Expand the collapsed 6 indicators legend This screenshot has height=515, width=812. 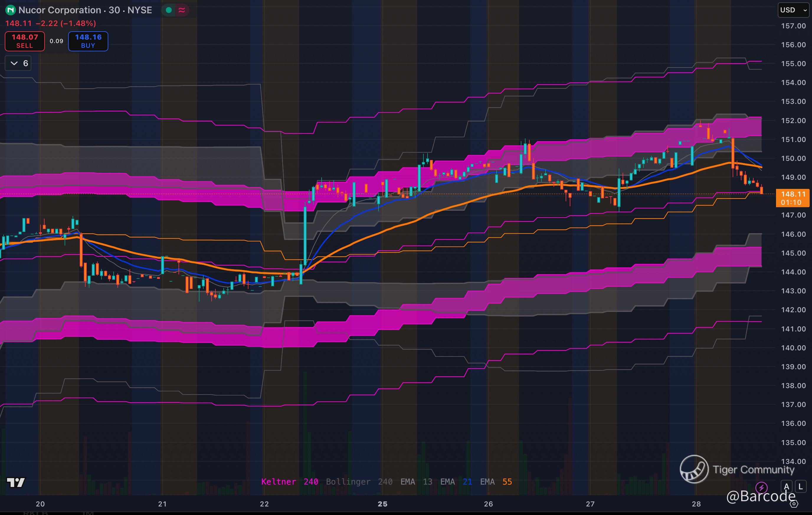[18, 63]
